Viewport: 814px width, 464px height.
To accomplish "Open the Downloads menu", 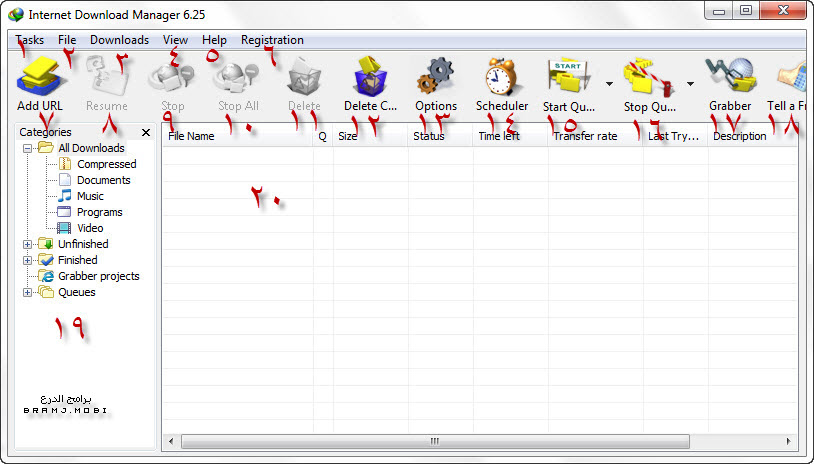I will [119, 40].
